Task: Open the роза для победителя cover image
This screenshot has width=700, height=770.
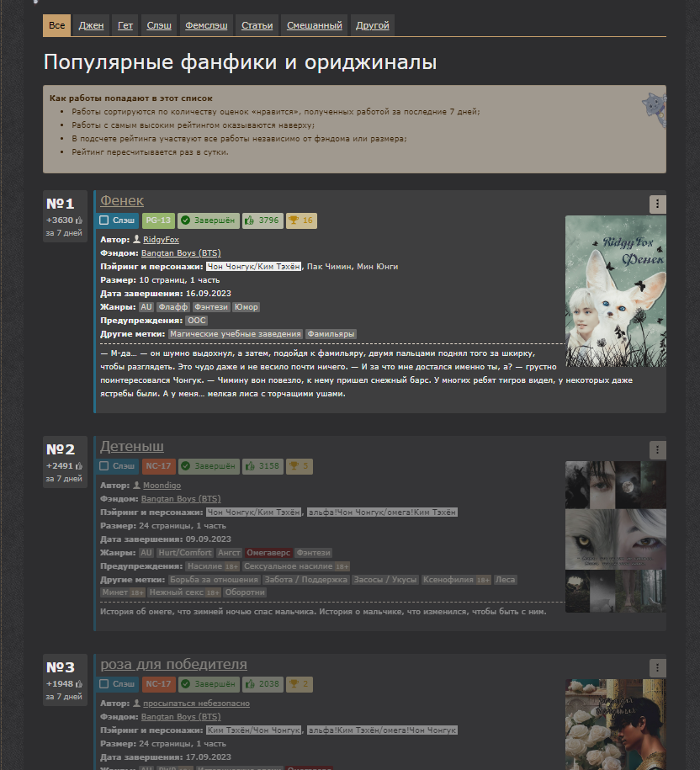Action: [616, 725]
